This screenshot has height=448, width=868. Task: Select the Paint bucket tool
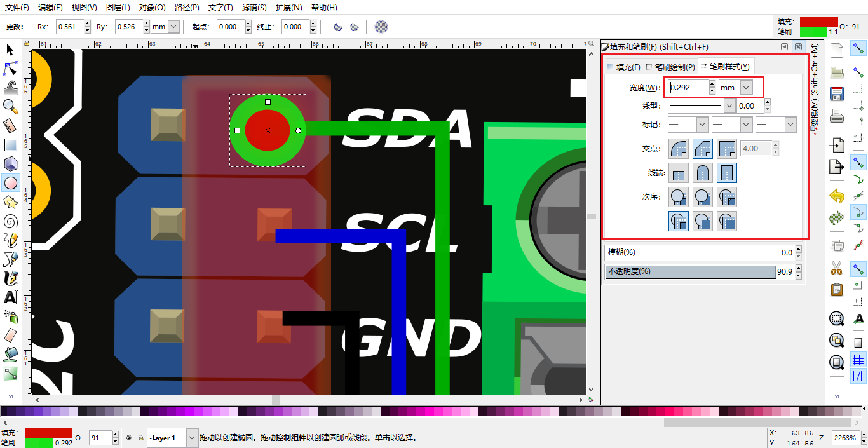click(x=10, y=354)
